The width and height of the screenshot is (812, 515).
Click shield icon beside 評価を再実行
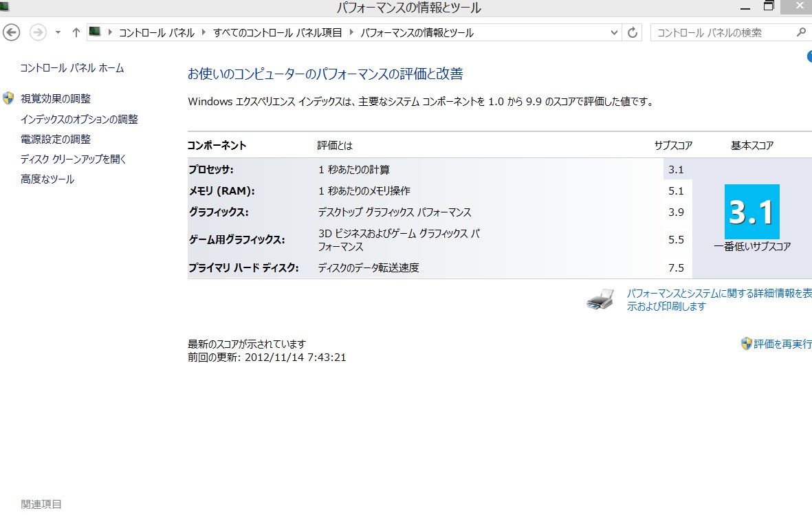click(x=746, y=344)
